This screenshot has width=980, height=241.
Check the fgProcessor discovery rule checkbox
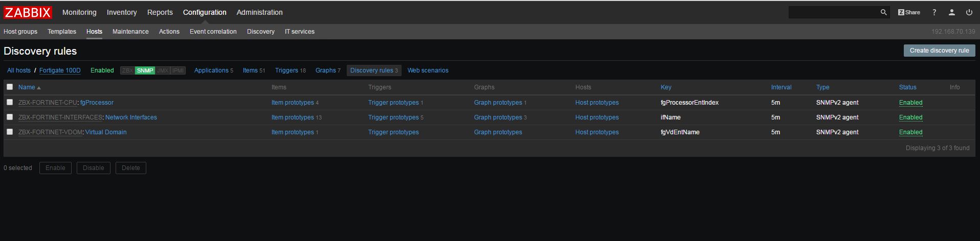point(10,102)
